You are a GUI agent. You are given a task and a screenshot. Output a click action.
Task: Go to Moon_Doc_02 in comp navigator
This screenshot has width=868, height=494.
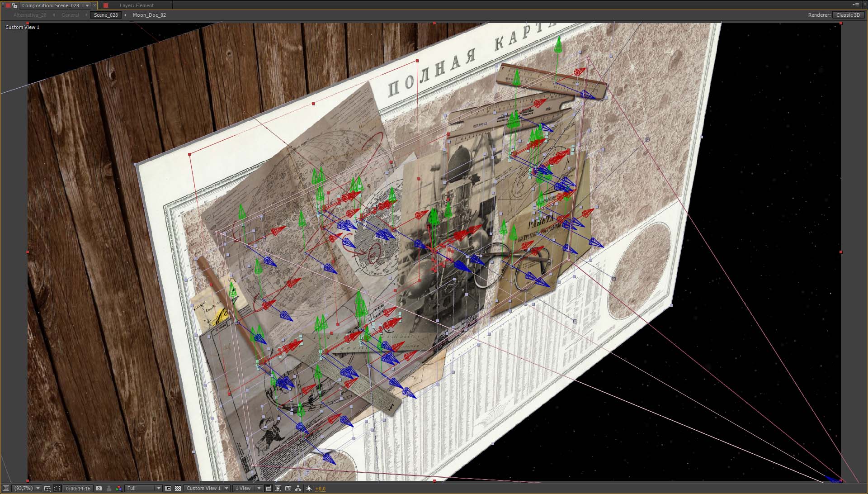tap(149, 15)
